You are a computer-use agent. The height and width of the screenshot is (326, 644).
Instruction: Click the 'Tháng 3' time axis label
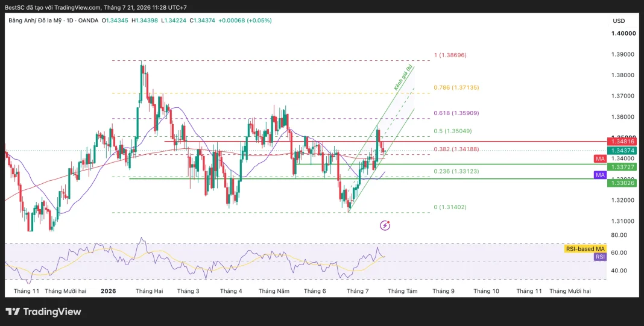[x=188, y=291]
